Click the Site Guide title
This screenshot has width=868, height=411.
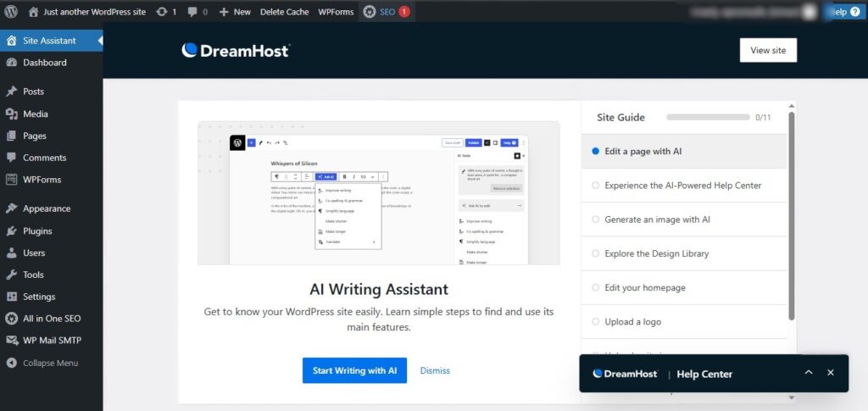(621, 117)
